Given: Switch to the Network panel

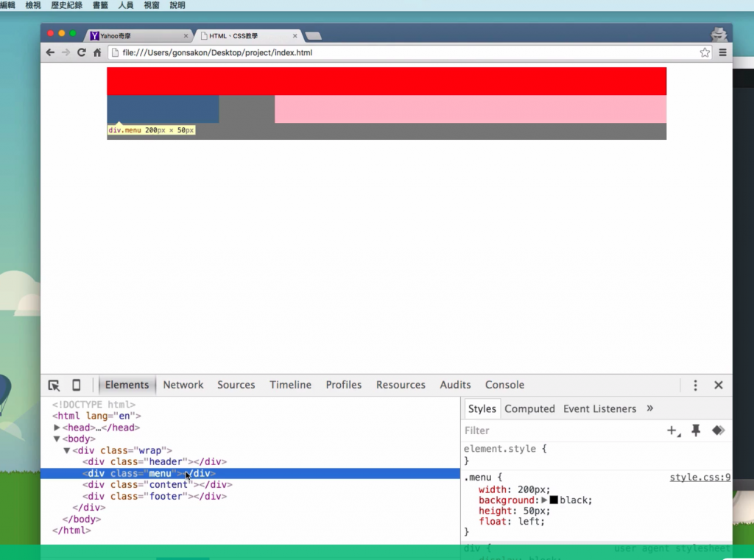Looking at the screenshot, I should click(183, 385).
